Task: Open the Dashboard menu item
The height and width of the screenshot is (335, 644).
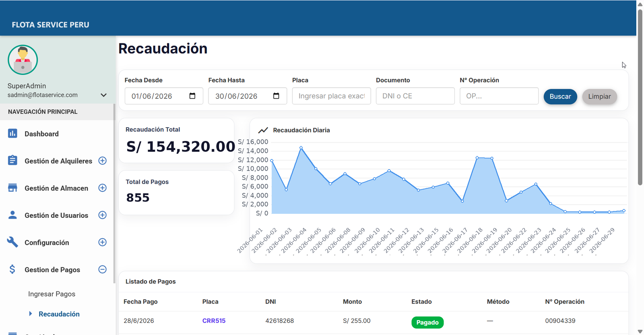Action: 41,134
